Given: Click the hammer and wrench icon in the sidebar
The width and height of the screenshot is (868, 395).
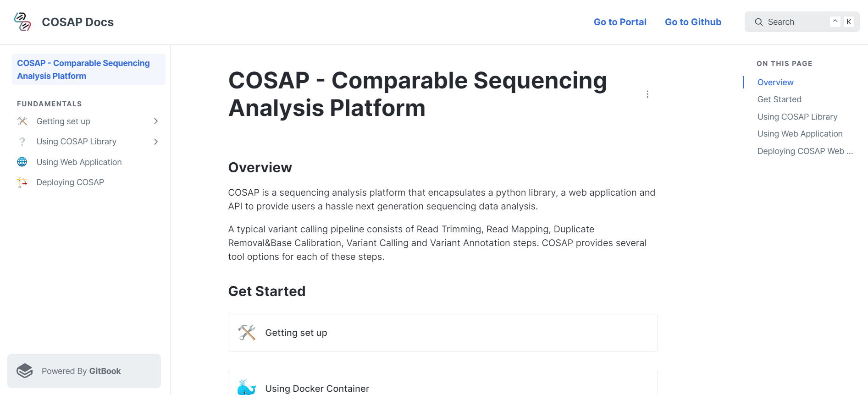Looking at the screenshot, I should [22, 121].
